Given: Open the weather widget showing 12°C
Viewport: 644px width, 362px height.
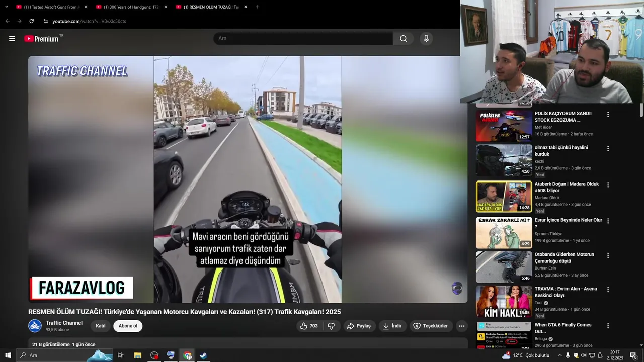Looking at the screenshot, I should [526, 355].
